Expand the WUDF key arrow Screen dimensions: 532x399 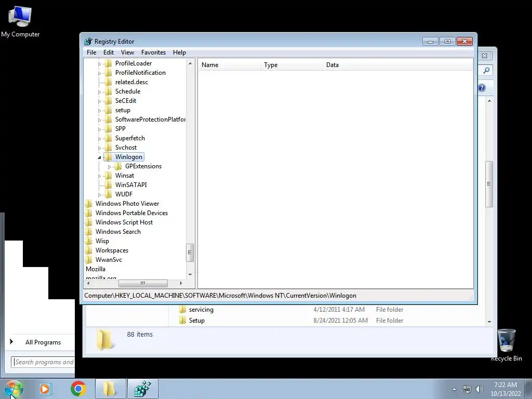pos(99,195)
